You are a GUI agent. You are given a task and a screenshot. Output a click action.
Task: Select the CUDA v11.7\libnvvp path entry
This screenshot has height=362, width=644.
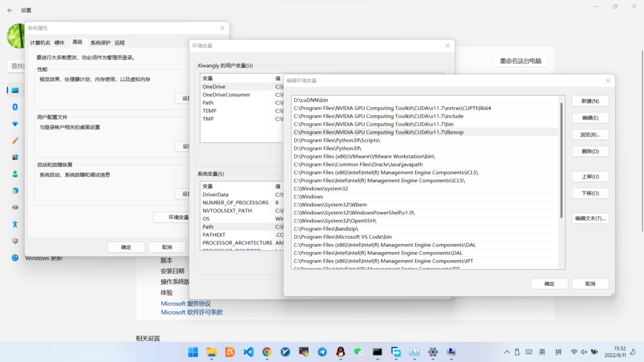(425, 132)
